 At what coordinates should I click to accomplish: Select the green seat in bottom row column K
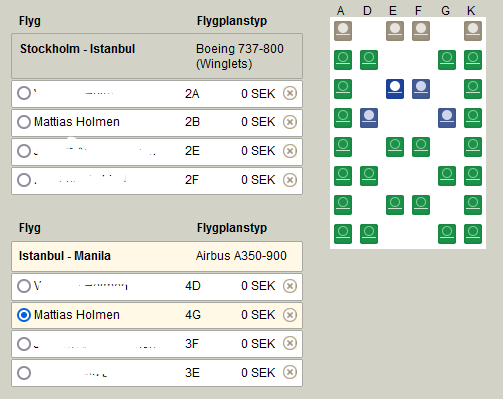click(473, 234)
